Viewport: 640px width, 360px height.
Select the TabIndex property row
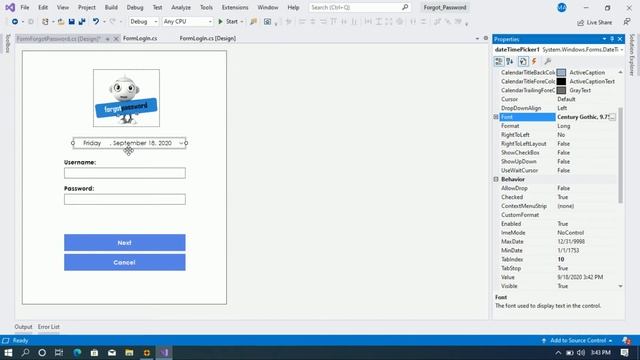pos(557,260)
